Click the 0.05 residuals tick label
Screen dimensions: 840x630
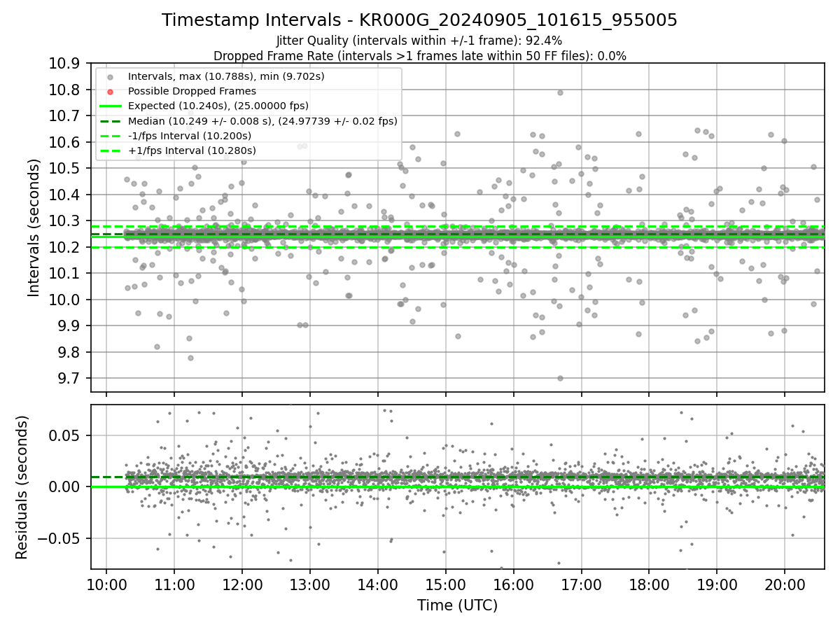[65, 435]
